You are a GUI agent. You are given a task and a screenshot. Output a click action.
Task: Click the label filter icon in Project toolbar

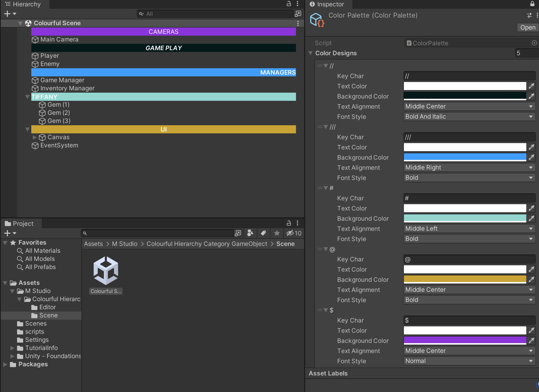coord(263,233)
